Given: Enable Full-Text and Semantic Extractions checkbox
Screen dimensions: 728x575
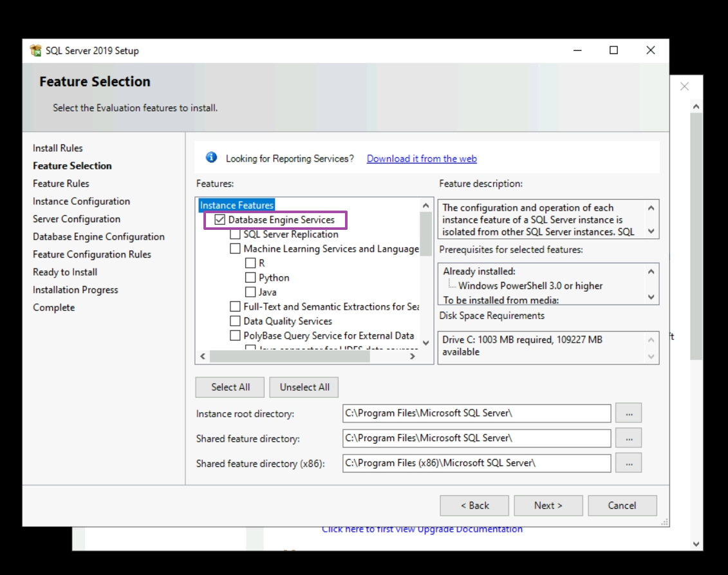Looking at the screenshot, I should pos(235,306).
